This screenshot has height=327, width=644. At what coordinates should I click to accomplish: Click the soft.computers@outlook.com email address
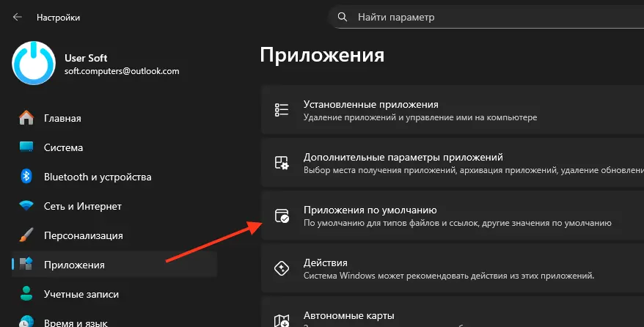coord(122,71)
